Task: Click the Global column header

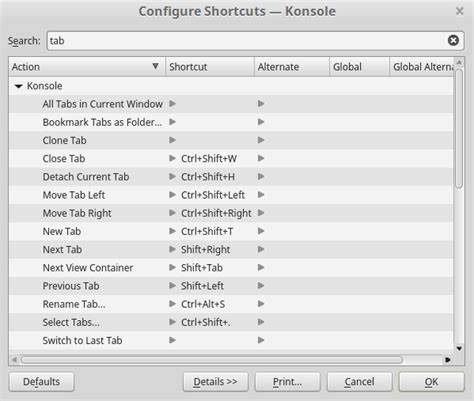Action: pos(359,67)
